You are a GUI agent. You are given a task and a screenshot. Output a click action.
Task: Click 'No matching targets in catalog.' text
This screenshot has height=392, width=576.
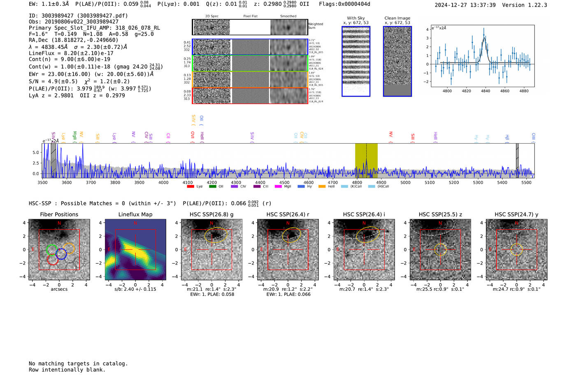pyautogui.click(x=78, y=364)
